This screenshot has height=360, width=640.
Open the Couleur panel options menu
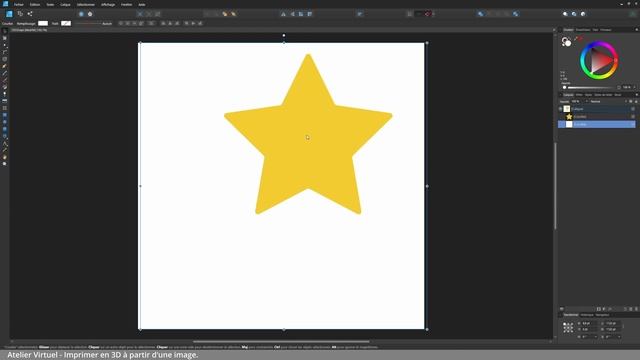coord(636,30)
